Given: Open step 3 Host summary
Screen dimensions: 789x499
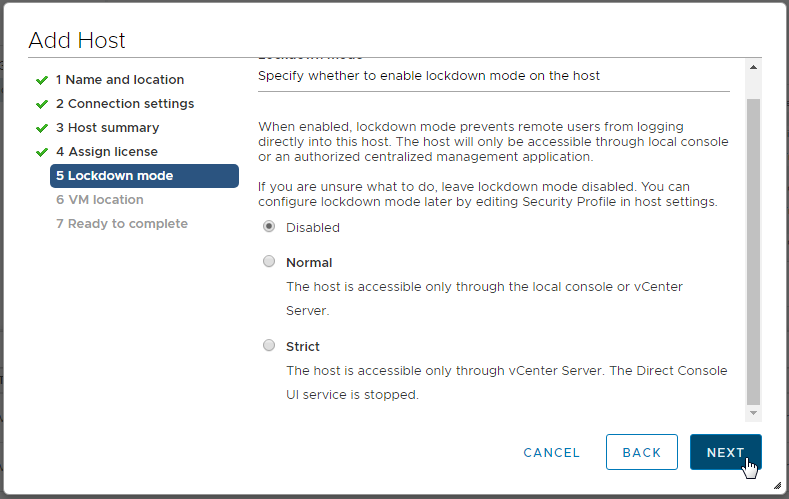Looking at the screenshot, I should tap(107, 128).
